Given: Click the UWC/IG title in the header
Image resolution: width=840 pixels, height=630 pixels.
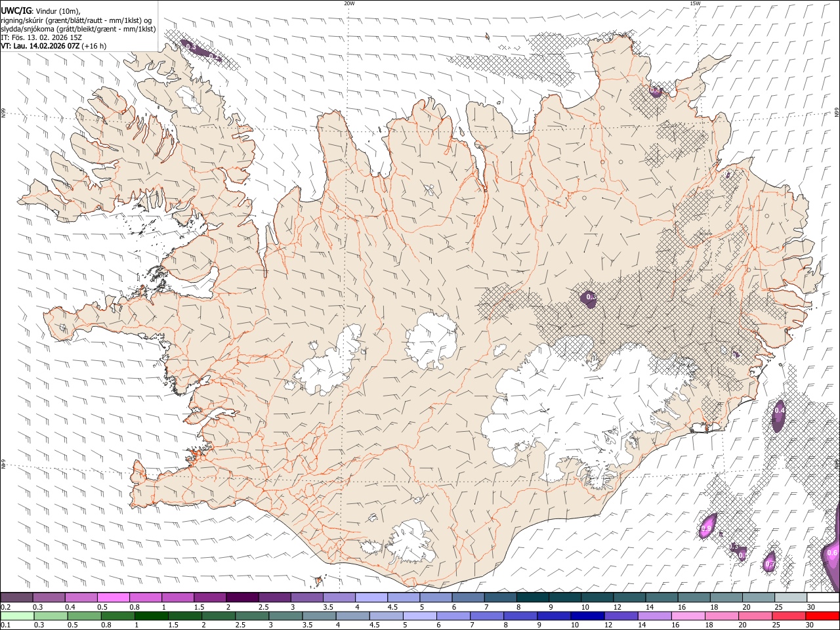Looking at the screenshot, I should (15, 10).
